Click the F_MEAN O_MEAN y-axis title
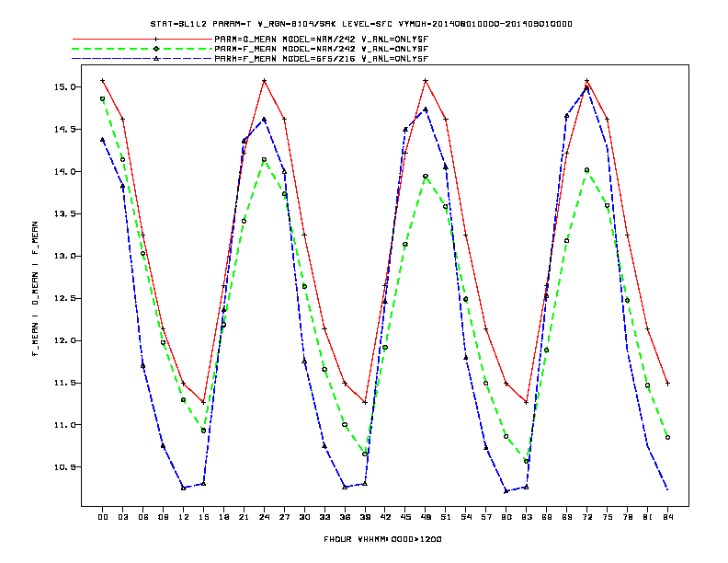The width and height of the screenshot is (728, 563). pos(35,289)
